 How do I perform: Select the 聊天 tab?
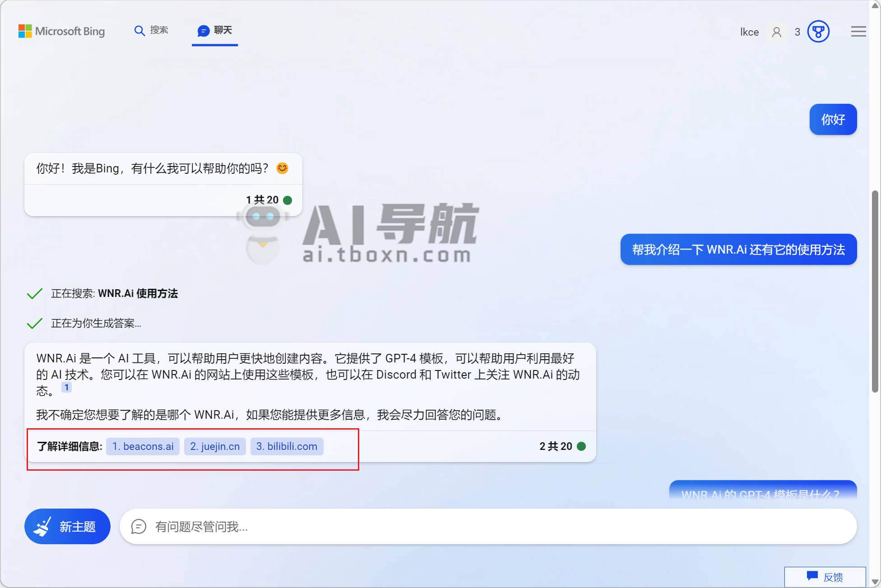(x=223, y=30)
